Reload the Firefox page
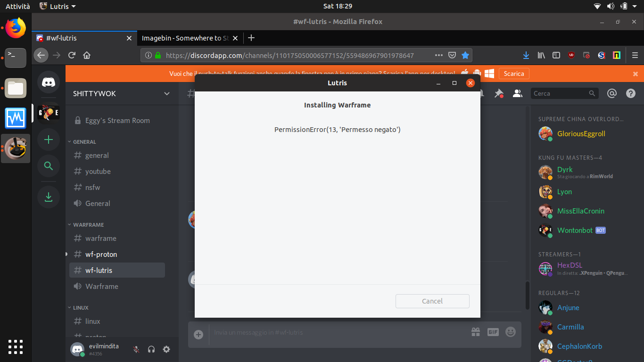Viewport: 644px width, 362px height. [72, 55]
